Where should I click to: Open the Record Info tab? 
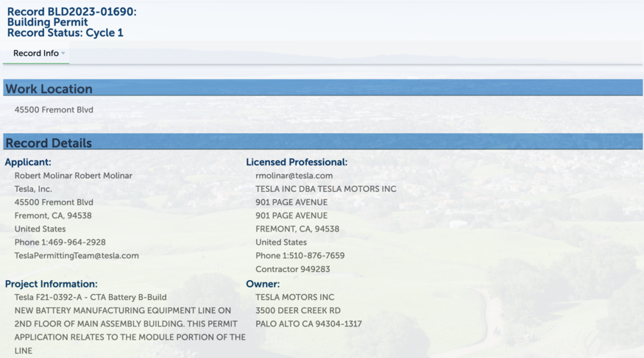point(36,54)
